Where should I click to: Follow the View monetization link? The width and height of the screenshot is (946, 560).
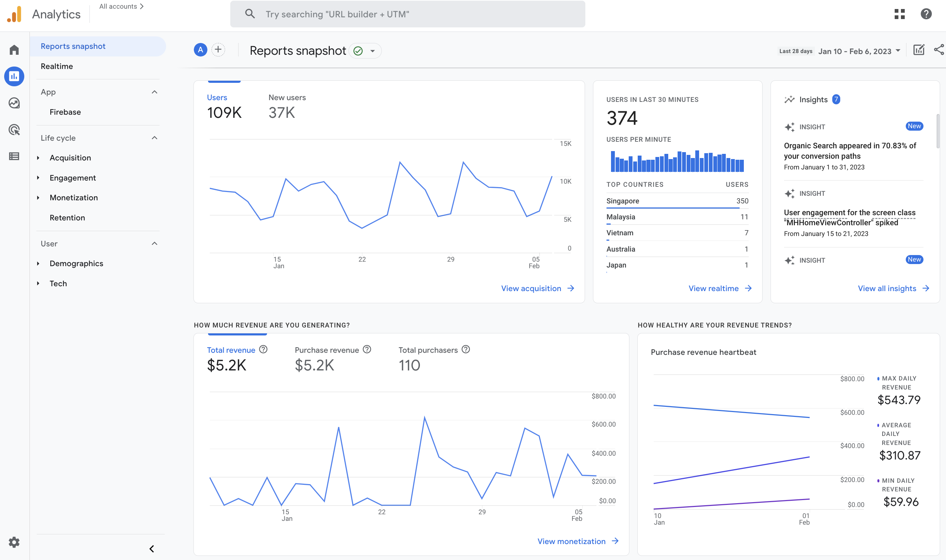(x=578, y=541)
